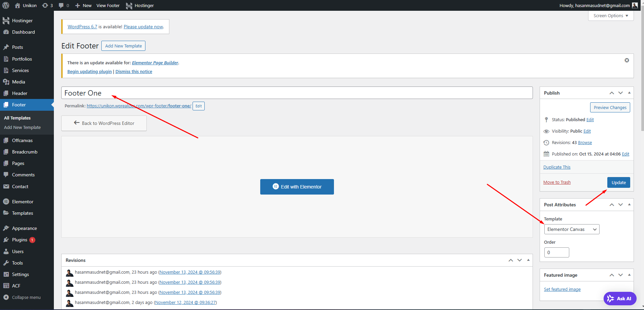Screen dimensions: 644x310
Task: Open the Media menu in sidebar
Action: click(x=19, y=82)
